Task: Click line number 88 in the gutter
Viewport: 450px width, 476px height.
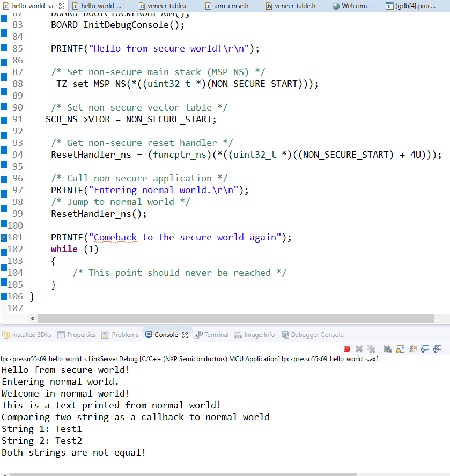Action: [x=18, y=84]
